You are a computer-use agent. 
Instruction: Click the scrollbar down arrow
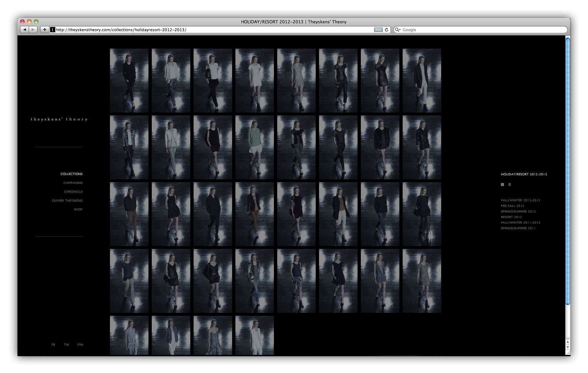tap(568, 347)
